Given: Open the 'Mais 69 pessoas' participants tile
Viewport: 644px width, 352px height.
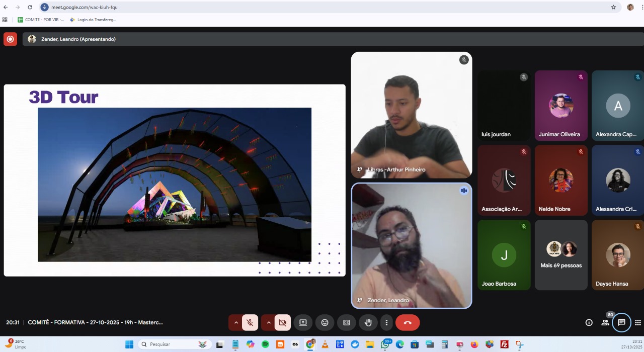Looking at the screenshot, I should click(x=561, y=255).
